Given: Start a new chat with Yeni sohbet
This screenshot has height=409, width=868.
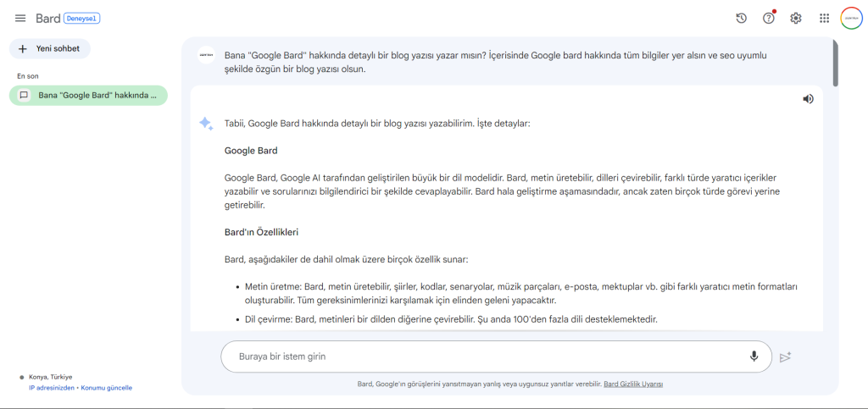Looking at the screenshot, I should [50, 48].
